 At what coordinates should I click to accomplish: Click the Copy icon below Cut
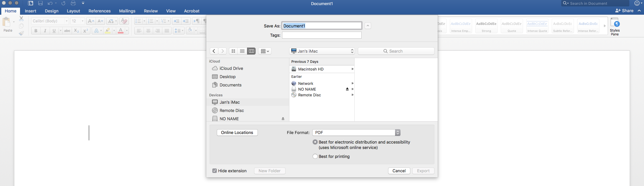(x=21, y=26)
